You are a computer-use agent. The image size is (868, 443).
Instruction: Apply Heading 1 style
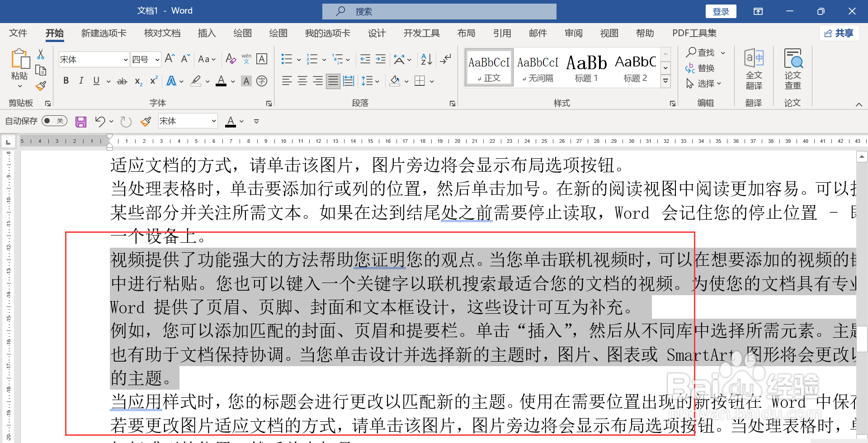586,67
